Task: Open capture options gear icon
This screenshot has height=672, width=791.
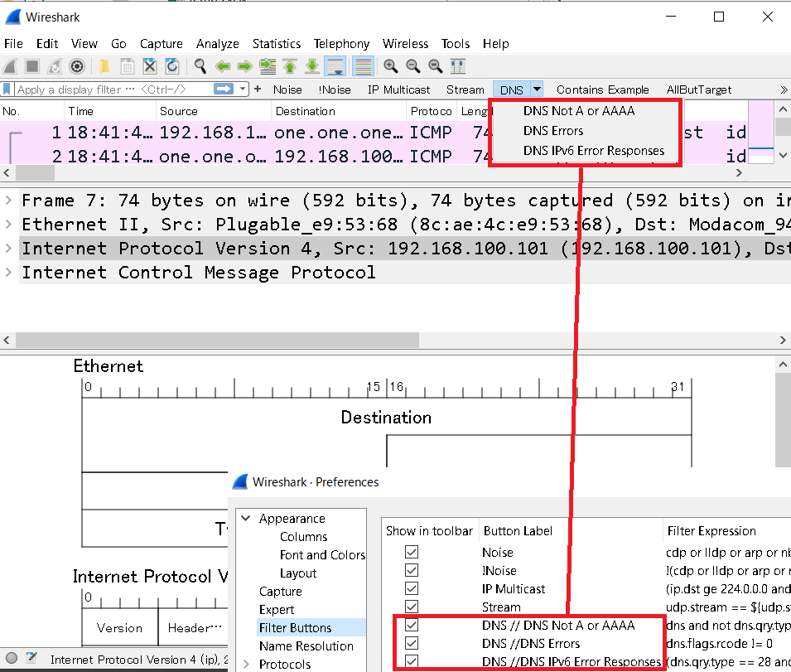Action: click(x=77, y=66)
